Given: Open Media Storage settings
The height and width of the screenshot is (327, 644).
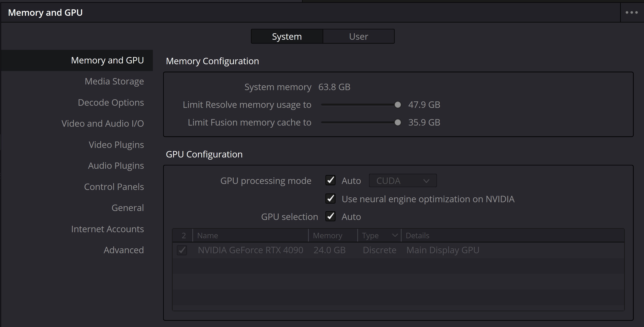Looking at the screenshot, I should point(114,81).
